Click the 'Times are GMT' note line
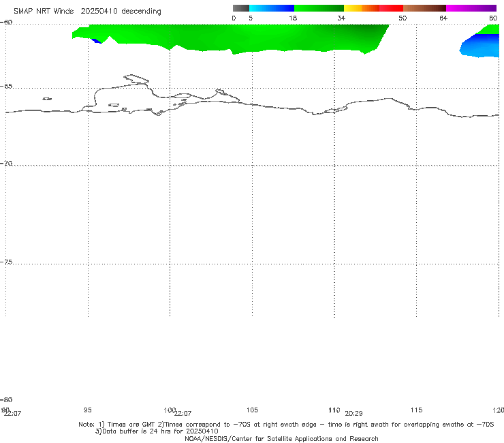504x443 pixels. point(286,425)
